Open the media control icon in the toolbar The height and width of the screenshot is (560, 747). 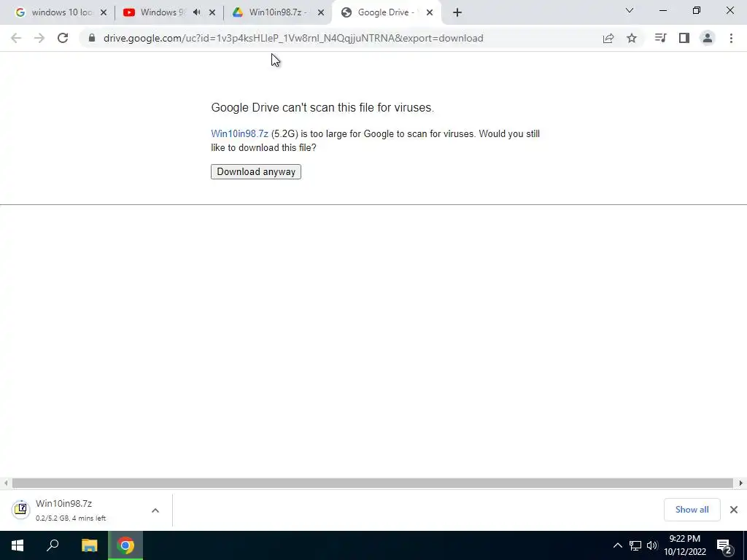click(660, 38)
